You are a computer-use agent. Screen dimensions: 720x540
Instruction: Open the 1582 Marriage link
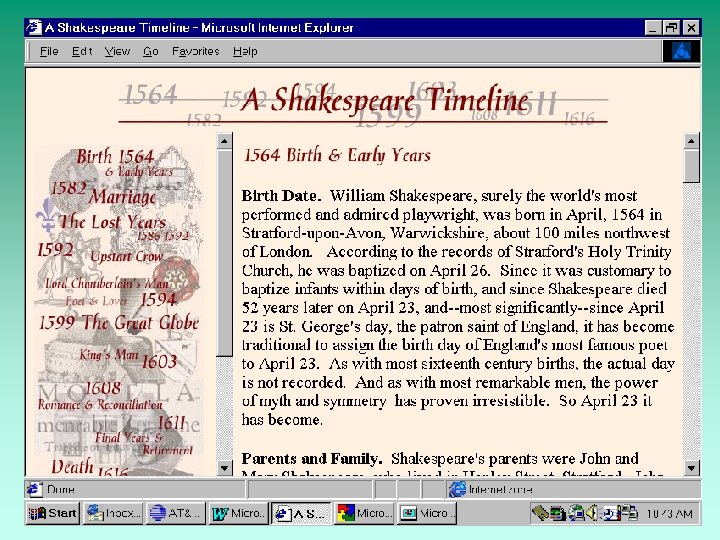pyautogui.click(x=103, y=193)
